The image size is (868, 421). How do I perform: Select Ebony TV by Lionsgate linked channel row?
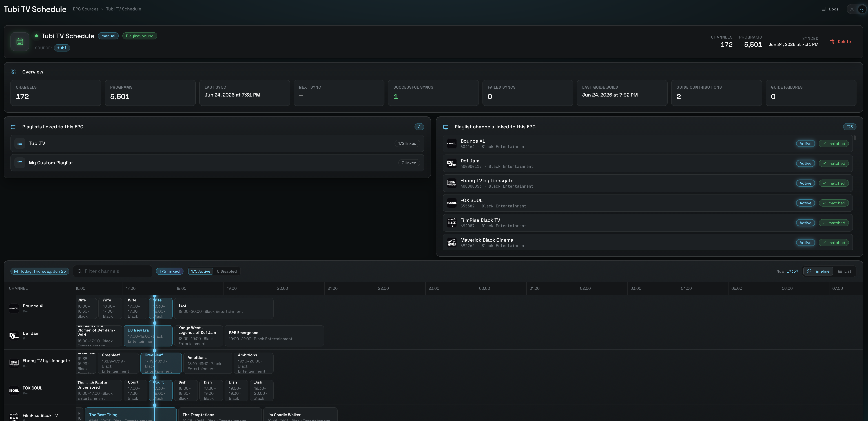coord(648,183)
